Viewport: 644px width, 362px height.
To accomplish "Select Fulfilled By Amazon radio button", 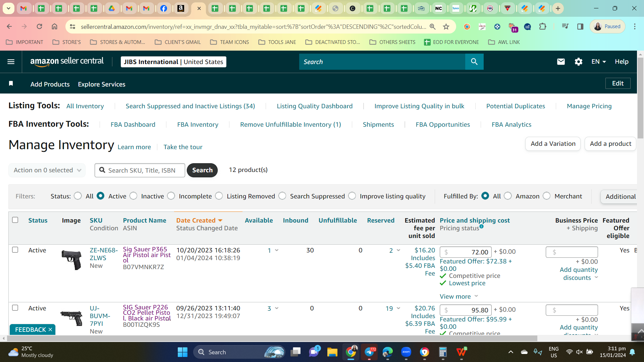I will coord(508,196).
